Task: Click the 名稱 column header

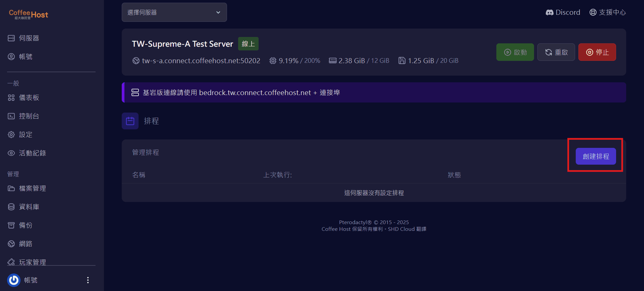Action: [x=139, y=175]
